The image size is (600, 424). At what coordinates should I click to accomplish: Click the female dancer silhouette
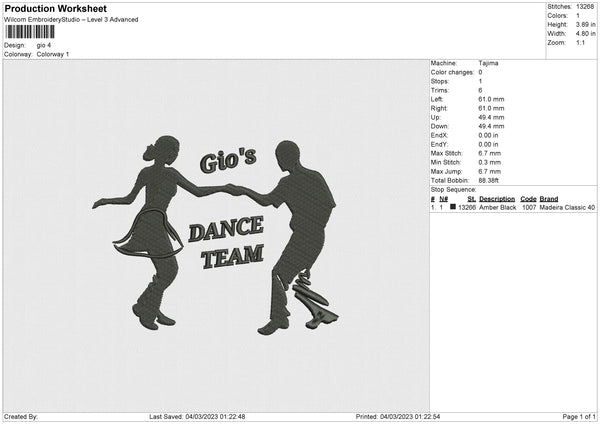tap(150, 230)
